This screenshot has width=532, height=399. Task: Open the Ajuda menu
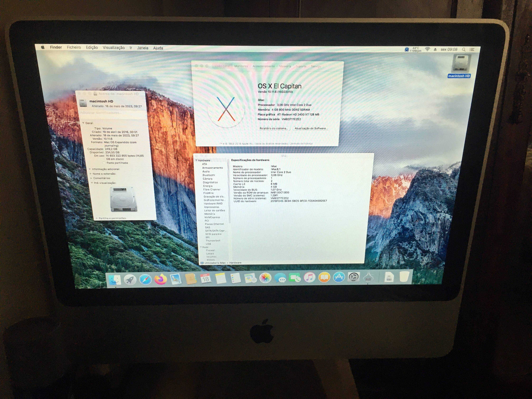158,48
